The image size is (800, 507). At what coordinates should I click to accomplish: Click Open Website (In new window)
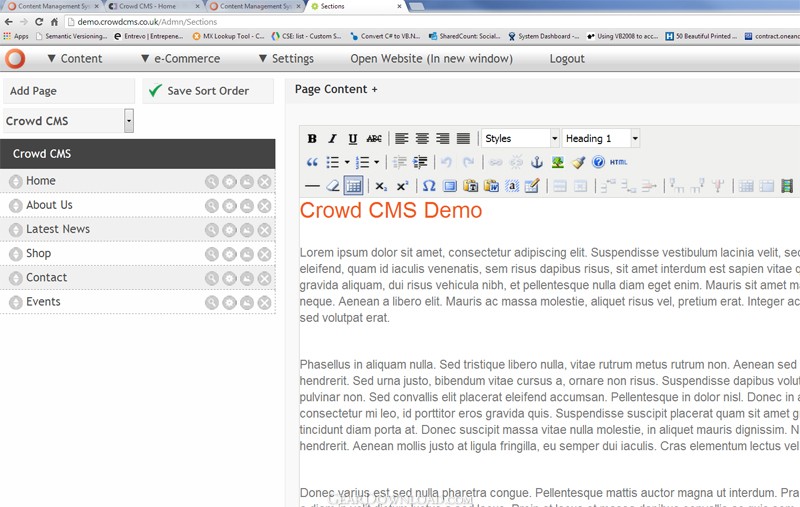click(431, 59)
